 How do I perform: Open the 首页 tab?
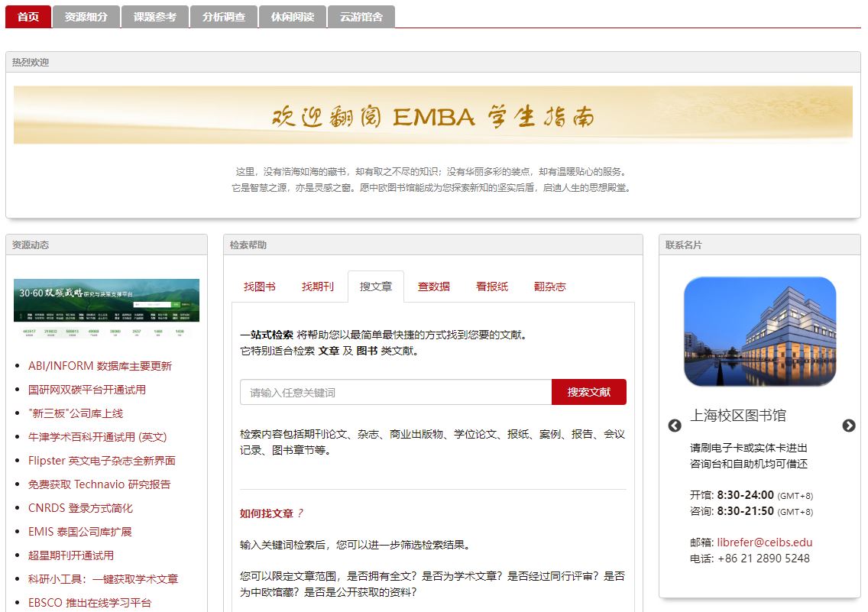[x=28, y=17]
